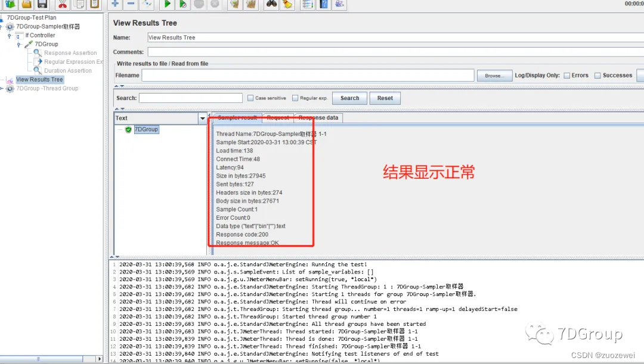Select the If Controller tree node
The height and width of the screenshot is (364, 644).
[41, 35]
